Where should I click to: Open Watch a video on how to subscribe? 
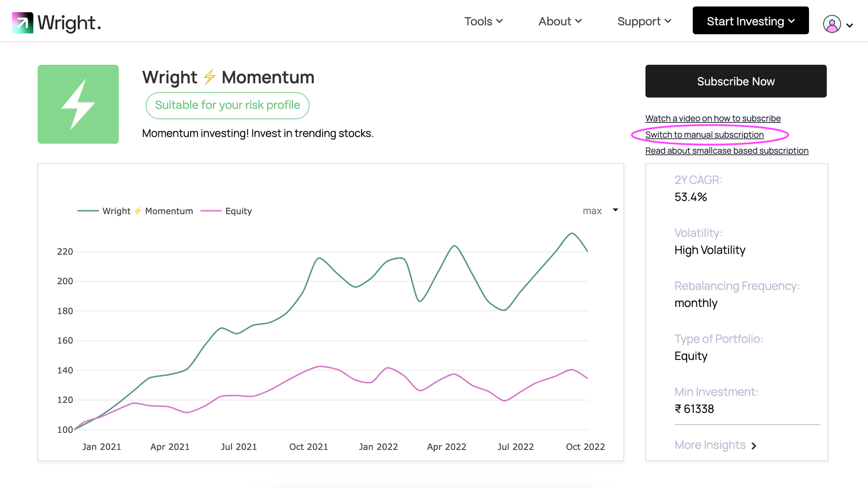[x=713, y=118]
